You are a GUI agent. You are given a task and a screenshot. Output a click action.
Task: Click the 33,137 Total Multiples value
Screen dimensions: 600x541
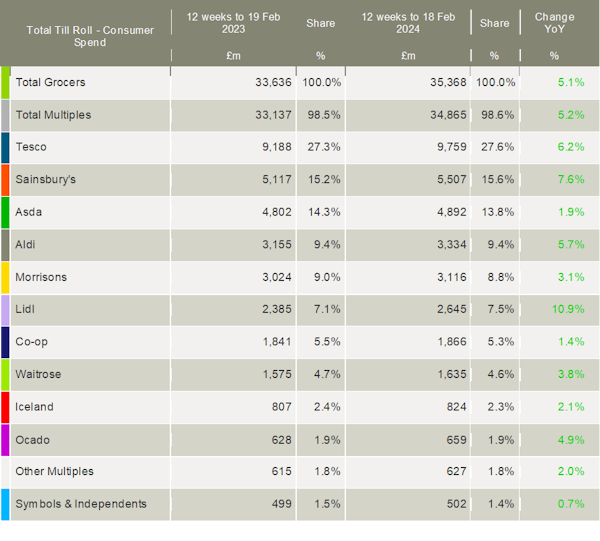click(273, 115)
